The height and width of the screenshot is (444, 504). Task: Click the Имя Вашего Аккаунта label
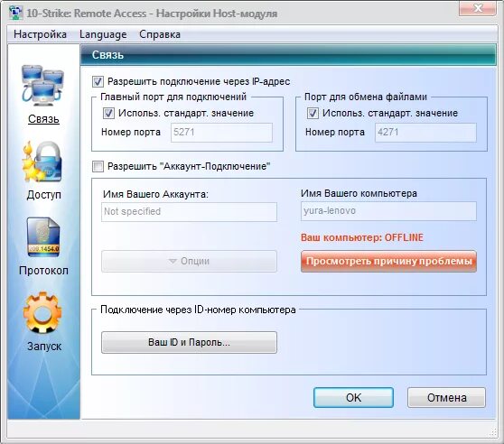coord(155,194)
